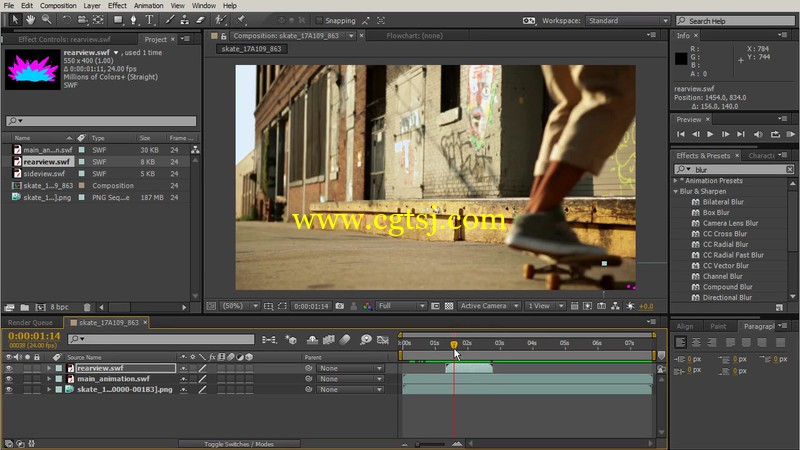The height and width of the screenshot is (450, 800).
Task: Select the Zoom magnifier tool
Action: [46, 20]
